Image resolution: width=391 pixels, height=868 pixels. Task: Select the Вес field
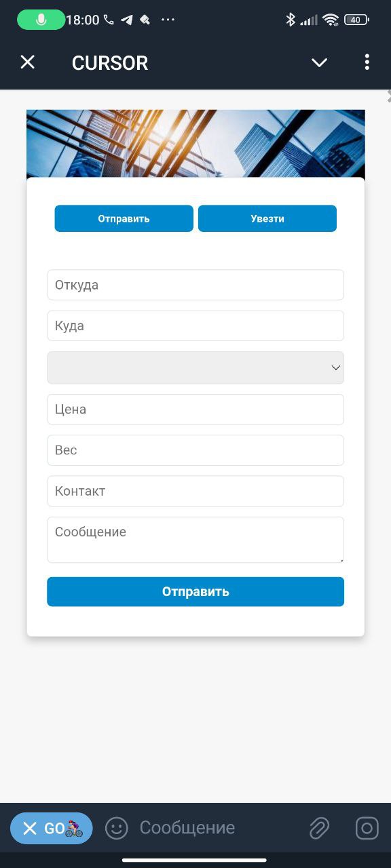pyautogui.click(x=195, y=450)
